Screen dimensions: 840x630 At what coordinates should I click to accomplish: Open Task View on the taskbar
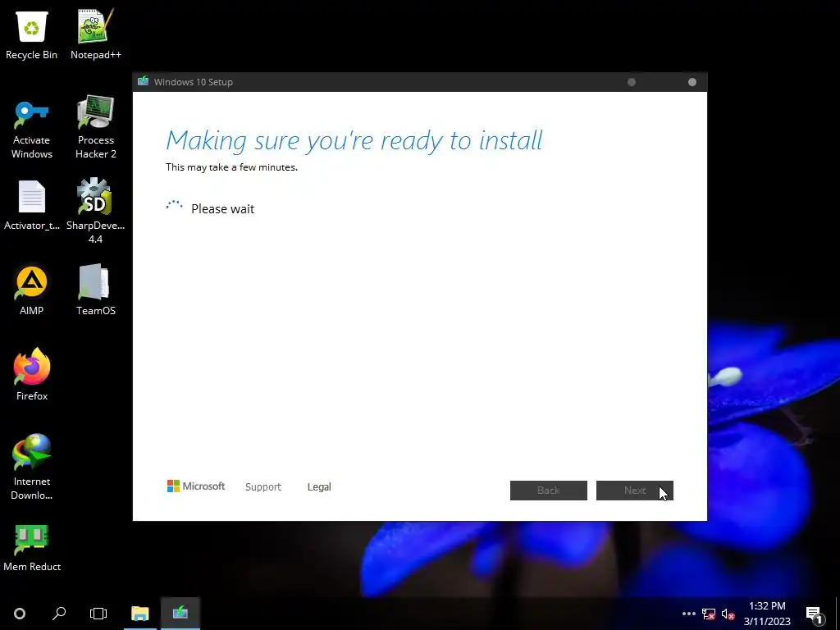(98, 614)
